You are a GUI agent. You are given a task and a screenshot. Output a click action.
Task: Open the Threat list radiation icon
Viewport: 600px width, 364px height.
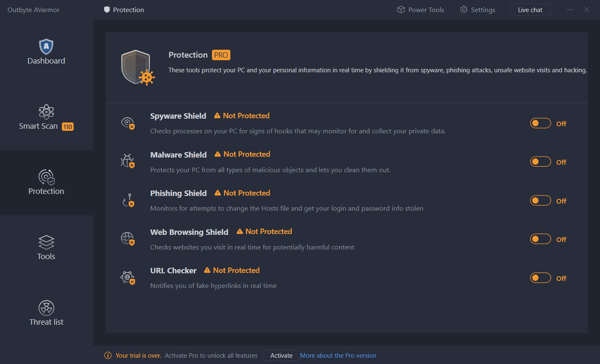(x=46, y=308)
